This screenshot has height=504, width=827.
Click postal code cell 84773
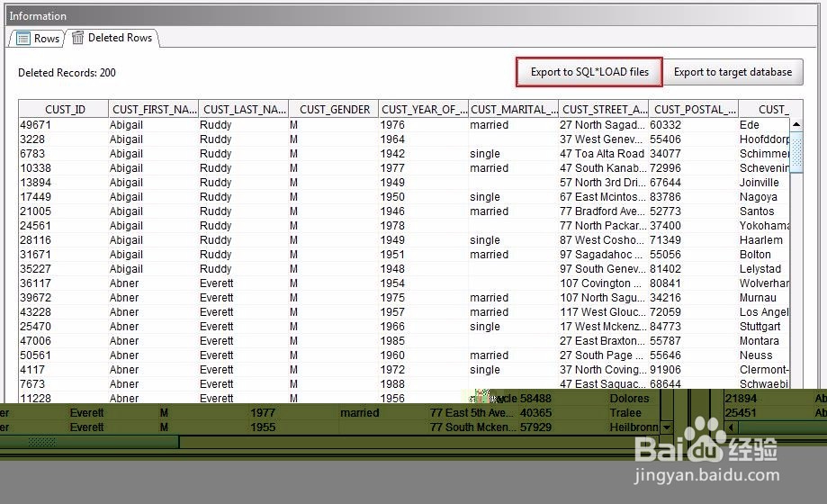click(694, 327)
